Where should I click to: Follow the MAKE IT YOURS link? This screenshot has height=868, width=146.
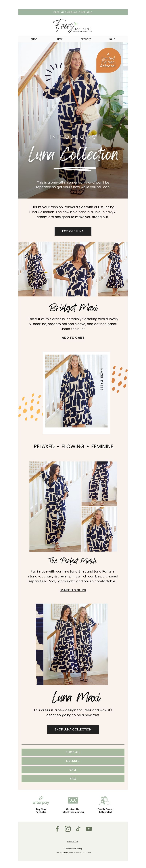pyautogui.click(x=73, y=590)
